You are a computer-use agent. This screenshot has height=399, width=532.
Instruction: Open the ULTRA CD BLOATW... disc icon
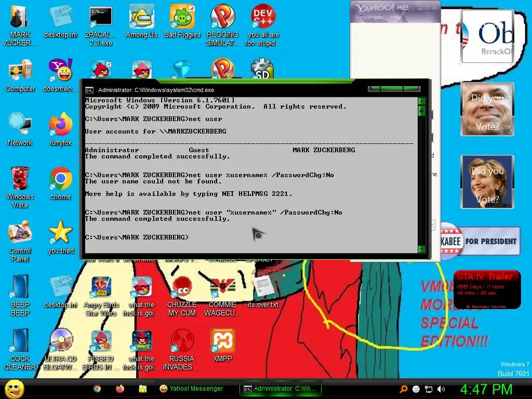60,350
